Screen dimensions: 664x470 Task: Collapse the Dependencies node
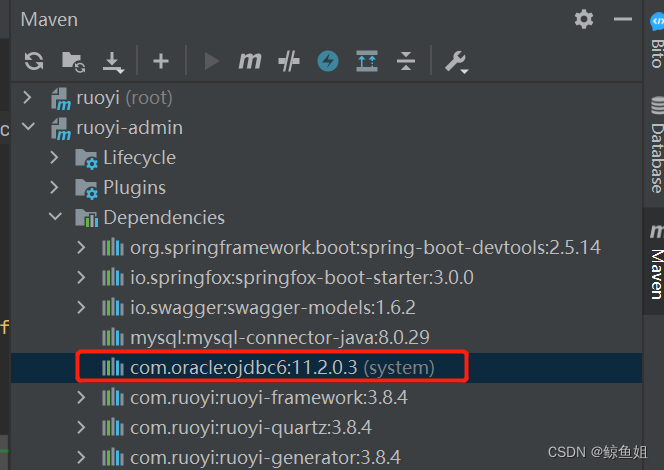[55, 216]
